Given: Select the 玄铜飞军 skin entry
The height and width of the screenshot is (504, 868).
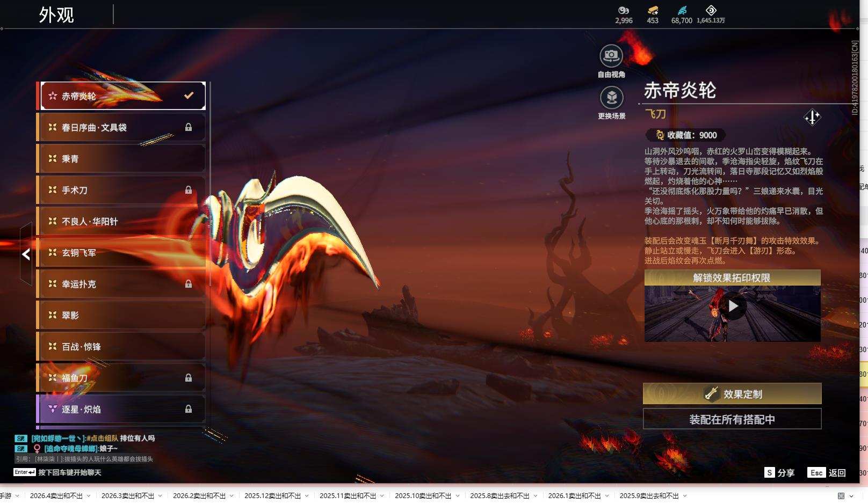Looking at the screenshot, I should click(x=122, y=253).
